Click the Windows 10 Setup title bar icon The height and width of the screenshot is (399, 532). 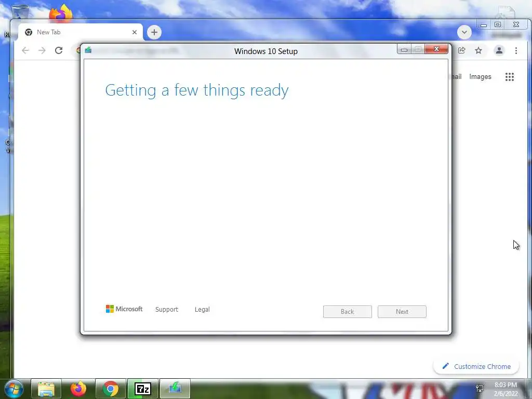click(x=88, y=50)
